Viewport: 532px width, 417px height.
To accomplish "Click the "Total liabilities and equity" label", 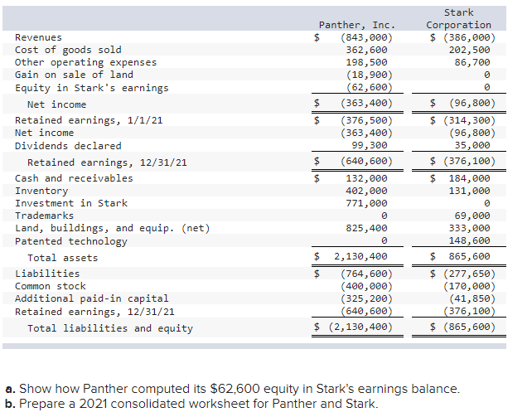I will pos(110,328).
